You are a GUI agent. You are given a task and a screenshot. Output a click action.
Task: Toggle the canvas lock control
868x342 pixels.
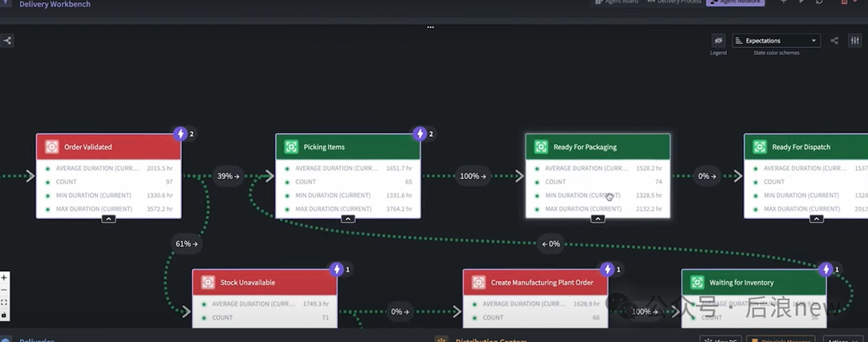(5, 315)
